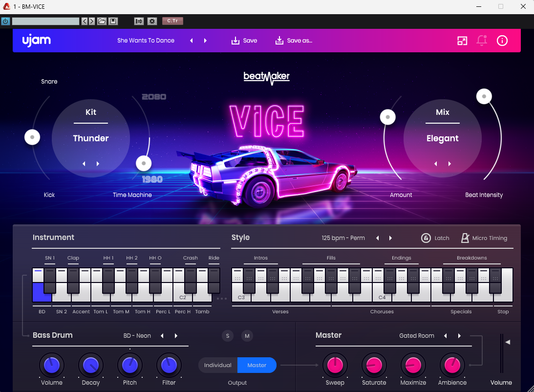The height and width of the screenshot is (392, 534).
Task: Switch to next Mix after Elegant
Action: (x=449, y=164)
